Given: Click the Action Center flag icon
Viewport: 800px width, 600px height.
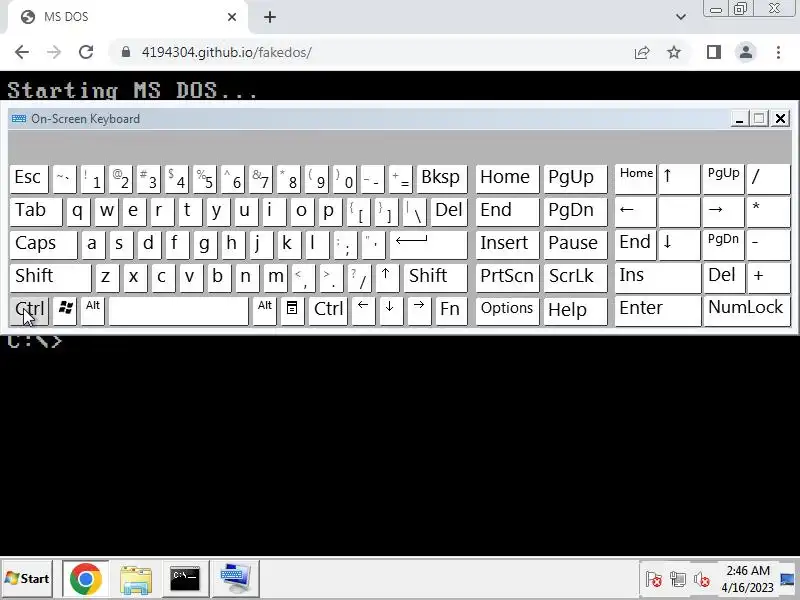Looking at the screenshot, I should click(x=654, y=580).
